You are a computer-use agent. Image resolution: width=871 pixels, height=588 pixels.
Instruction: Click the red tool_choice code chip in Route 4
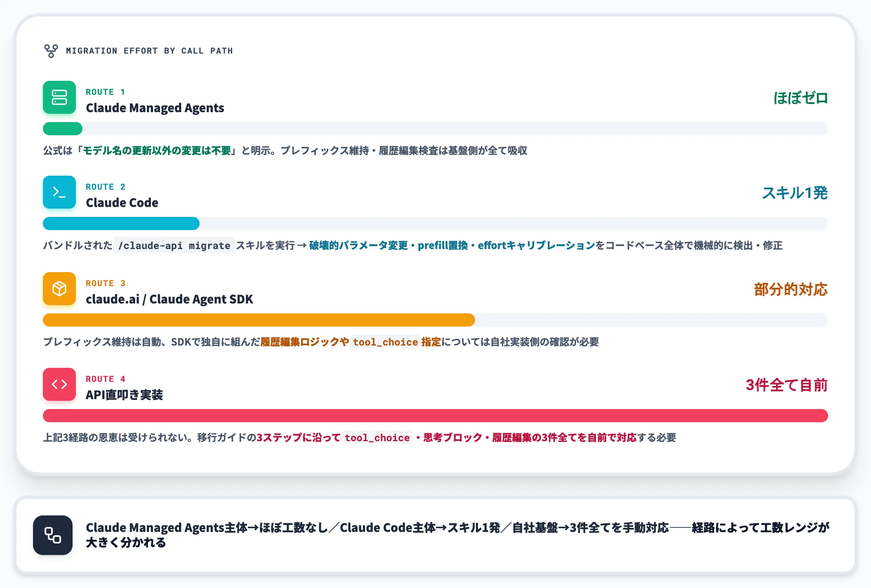(377, 438)
